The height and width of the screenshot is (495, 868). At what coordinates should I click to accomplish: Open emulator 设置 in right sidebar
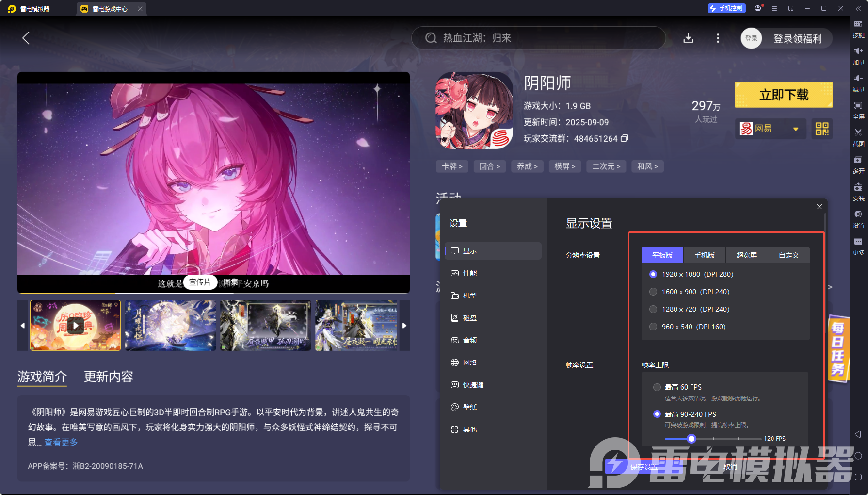858,219
